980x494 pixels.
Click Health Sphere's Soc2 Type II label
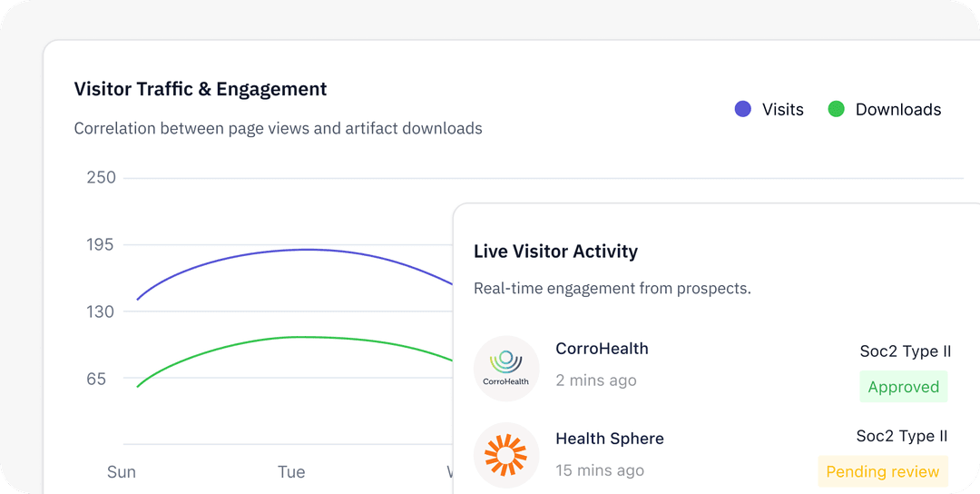pos(902,437)
